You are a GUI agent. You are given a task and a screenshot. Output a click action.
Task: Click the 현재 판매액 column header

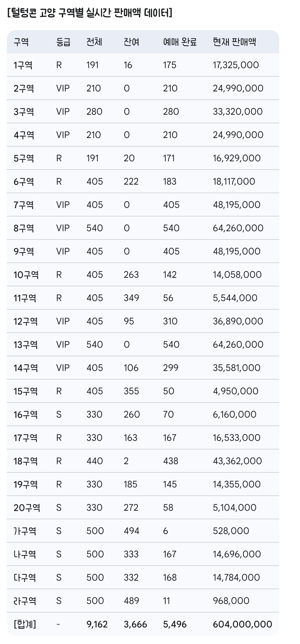click(234, 42)
